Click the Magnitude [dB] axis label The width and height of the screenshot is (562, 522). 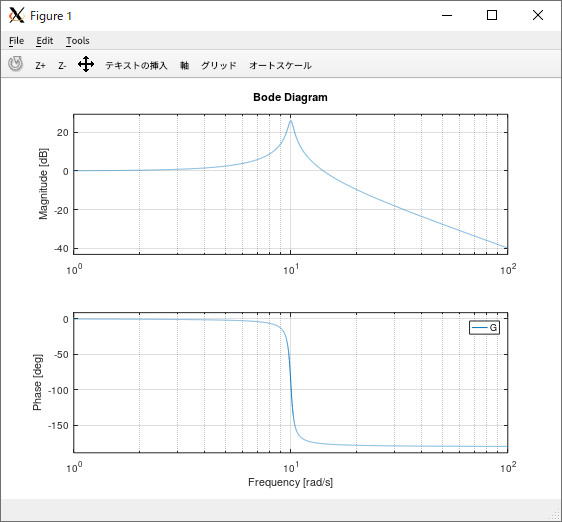coord(43,184)
